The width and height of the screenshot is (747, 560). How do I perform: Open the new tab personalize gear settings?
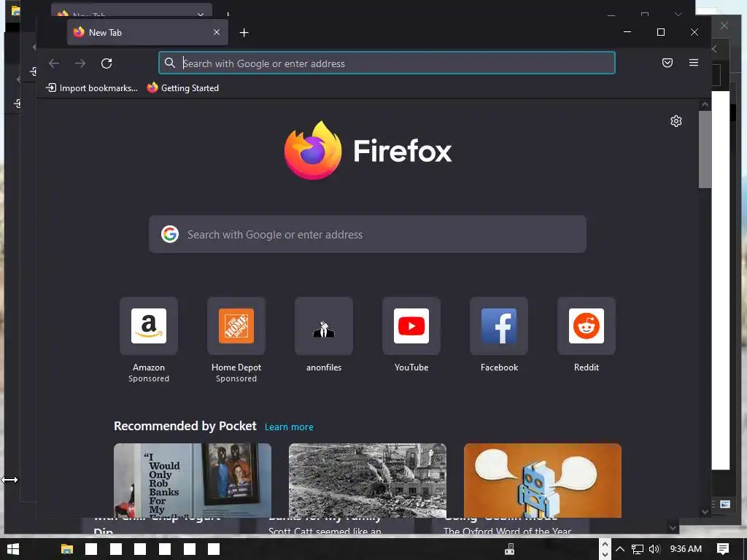pos(676,121)
